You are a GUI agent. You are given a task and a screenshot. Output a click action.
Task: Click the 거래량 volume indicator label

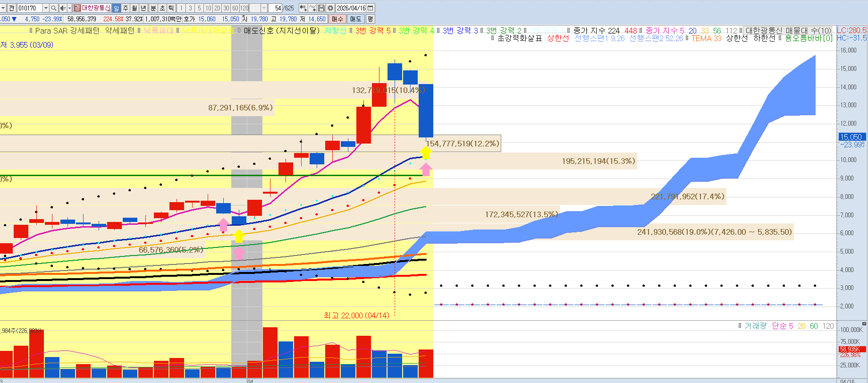755,326
